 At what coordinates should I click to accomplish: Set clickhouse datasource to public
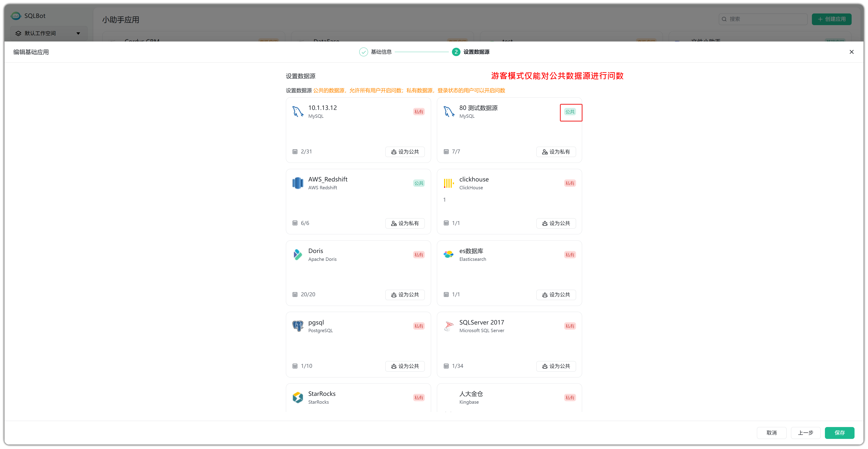[x=556, y=223]
